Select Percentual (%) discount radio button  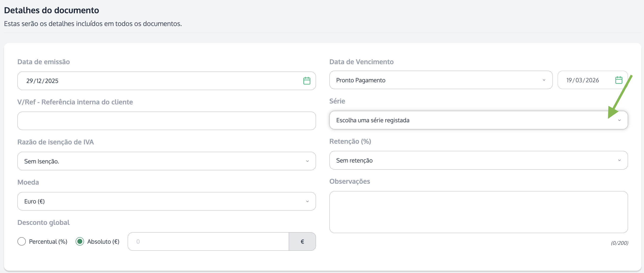22,242
